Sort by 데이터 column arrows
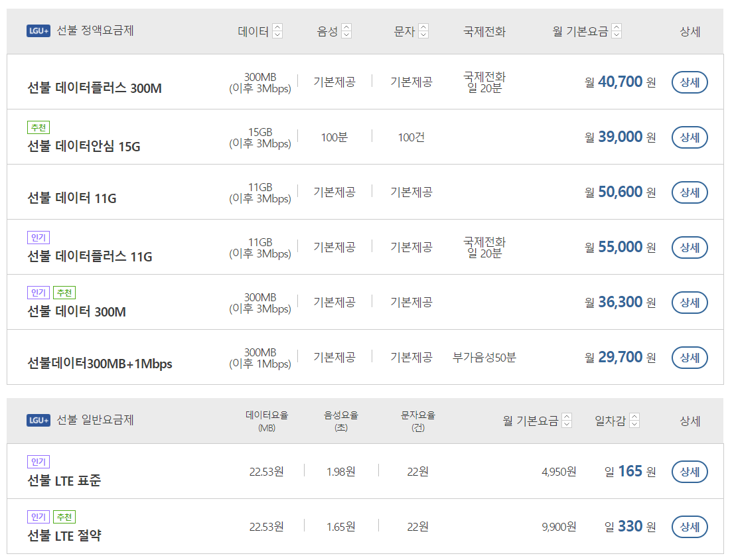730x560 pixels. 277,31
